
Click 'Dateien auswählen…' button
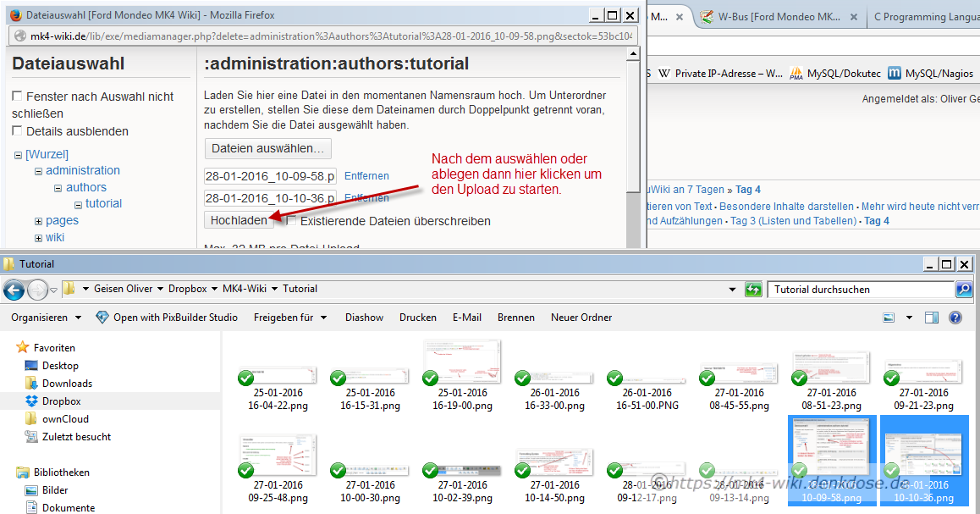pyautogui.click(x=267, y=148)
